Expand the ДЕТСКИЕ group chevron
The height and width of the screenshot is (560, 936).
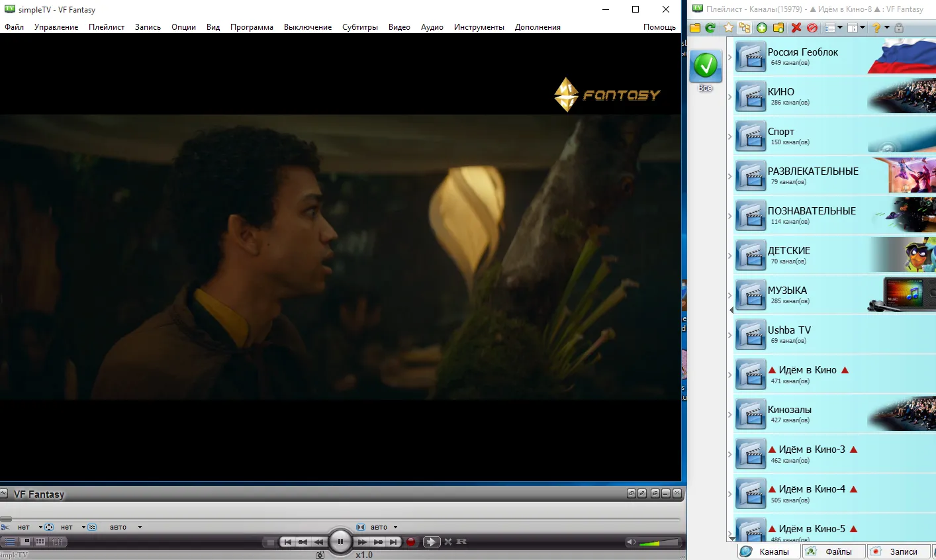730,255
